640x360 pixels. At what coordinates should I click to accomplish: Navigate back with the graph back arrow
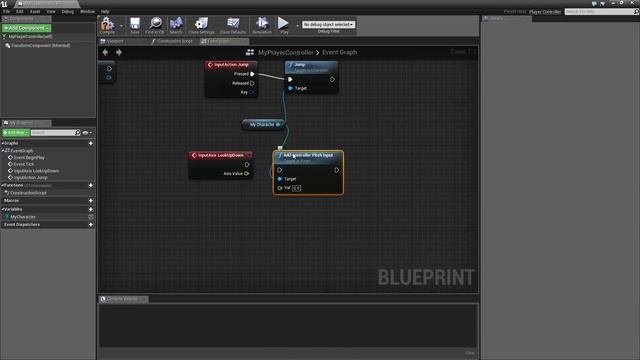(105, 52)
